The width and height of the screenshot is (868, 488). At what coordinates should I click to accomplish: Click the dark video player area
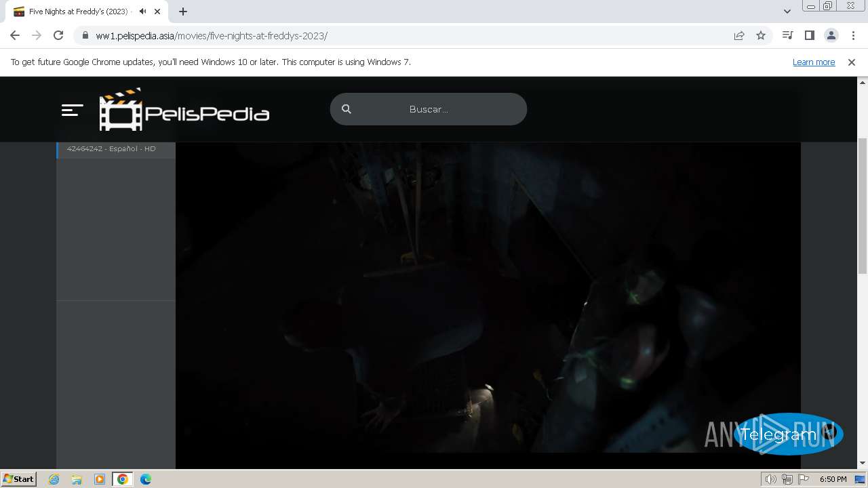point(488,298)
